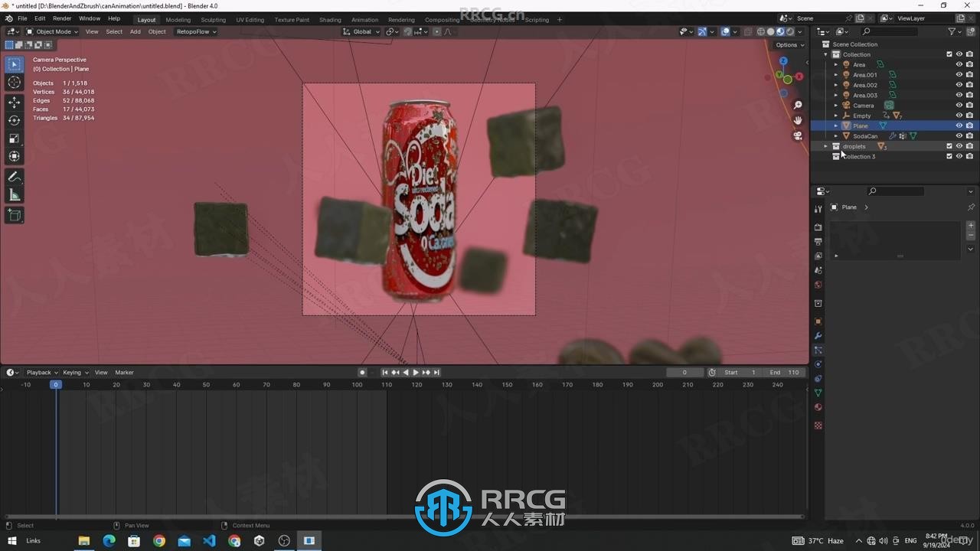This screenshot has height=551, width=980.
Task: Open File Explorer from taskbar
Action: click(83, 541)
